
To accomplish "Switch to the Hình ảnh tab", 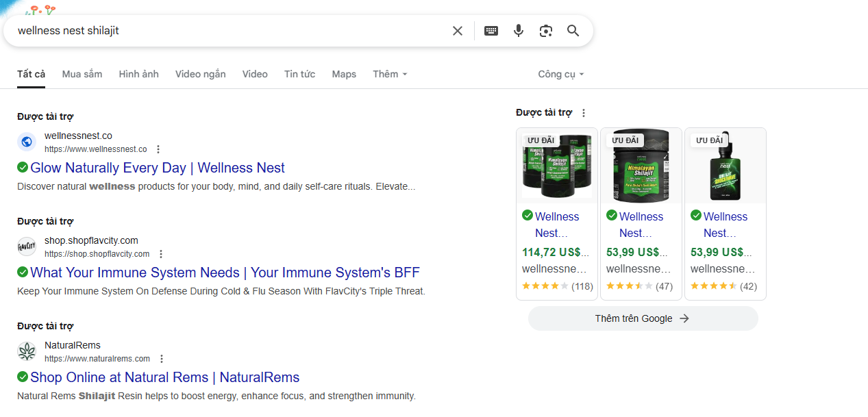I will click(x=138, y=74).
